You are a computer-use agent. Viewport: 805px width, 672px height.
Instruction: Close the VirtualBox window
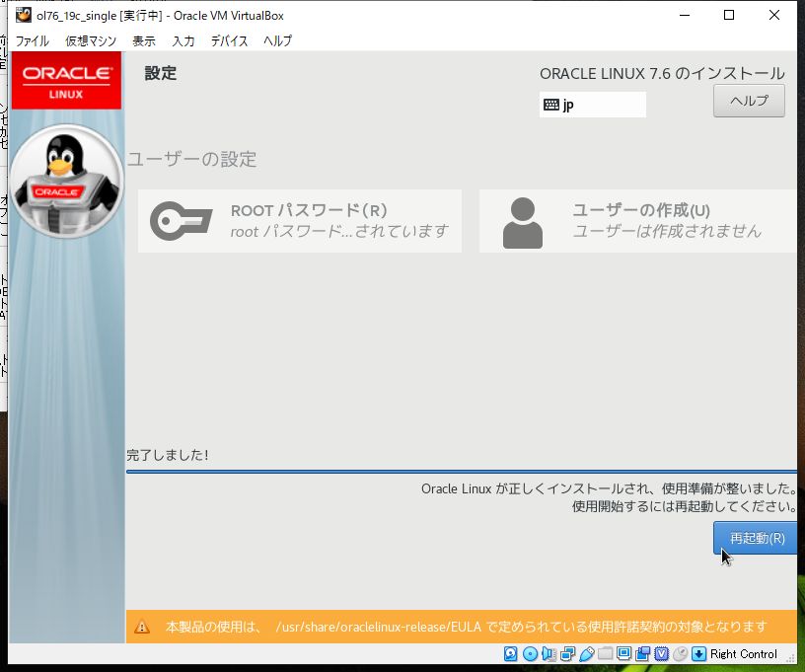774,16
